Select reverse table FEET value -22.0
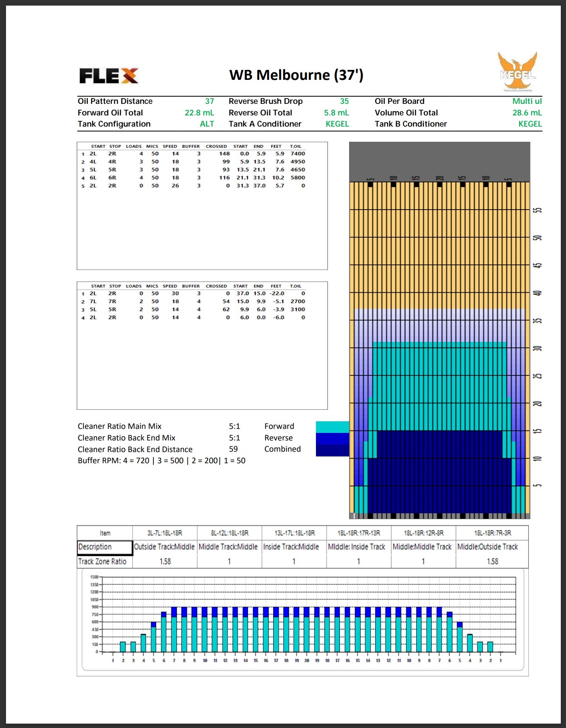The height and width of the screenshot is (728, 566). coord(277,294)
